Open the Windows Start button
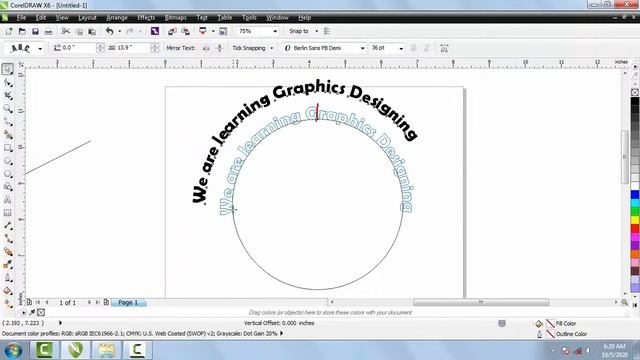 click(13, 350)
